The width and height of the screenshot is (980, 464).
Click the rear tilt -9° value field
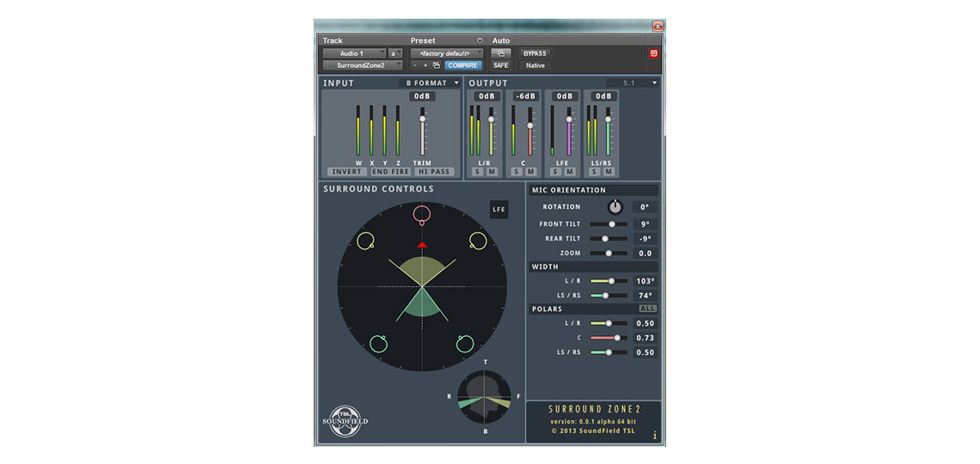[645, 239]
